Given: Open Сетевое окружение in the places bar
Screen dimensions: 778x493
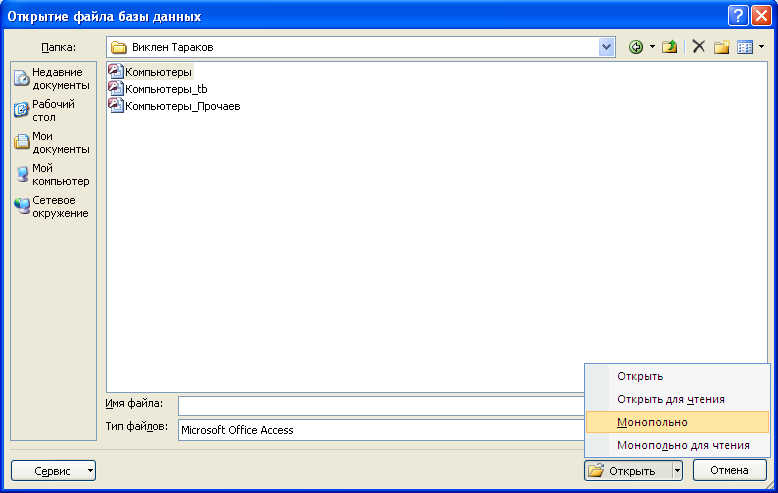Looking at the screenshot, I should [53, 206].
